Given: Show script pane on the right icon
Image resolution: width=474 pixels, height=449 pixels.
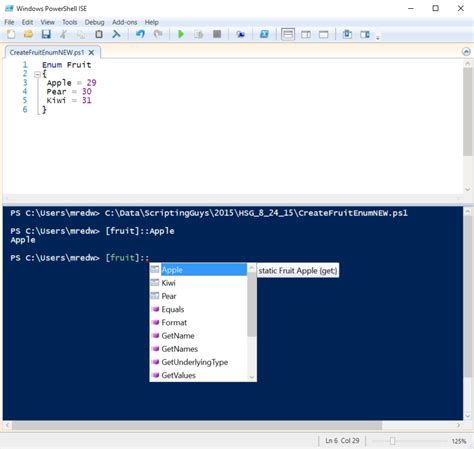Looking at the screenshot, I should tap(306, 34).
